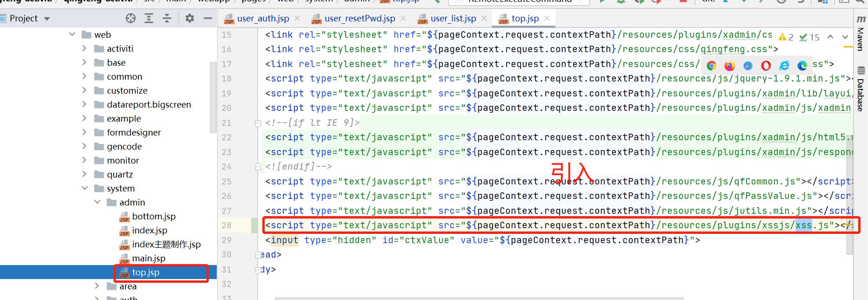
Task: Open the Project view dropdown
Action: (x=47, y=19)
